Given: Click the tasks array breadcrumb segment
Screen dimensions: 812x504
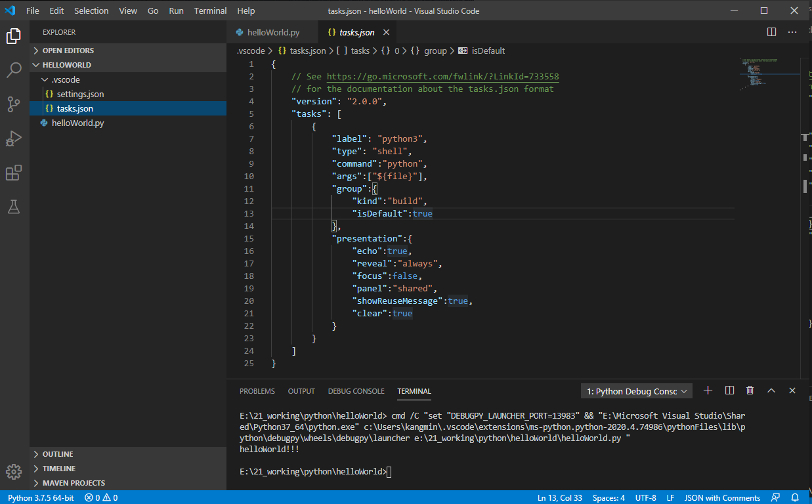Looking at the screenshot, I should coord(354,51).
